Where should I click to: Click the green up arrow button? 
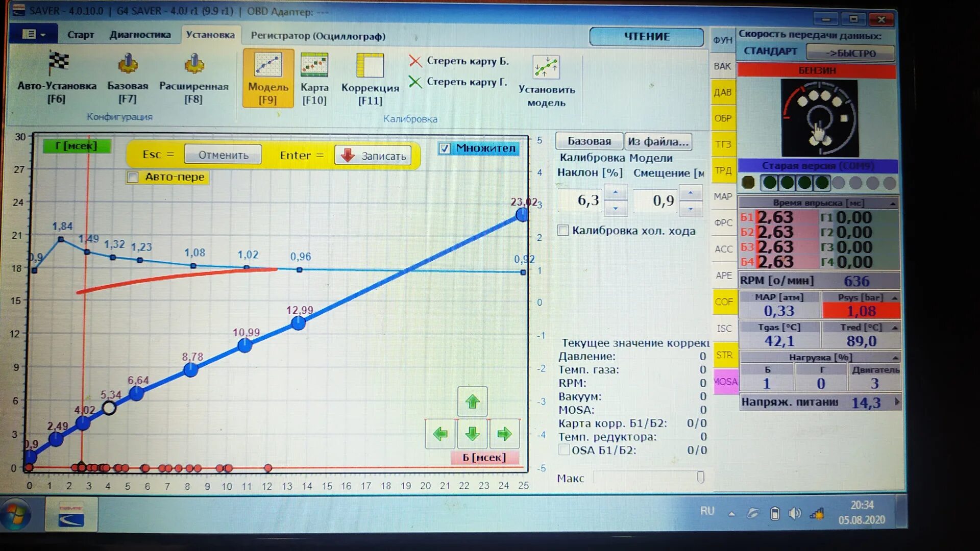tap(472, 402)
